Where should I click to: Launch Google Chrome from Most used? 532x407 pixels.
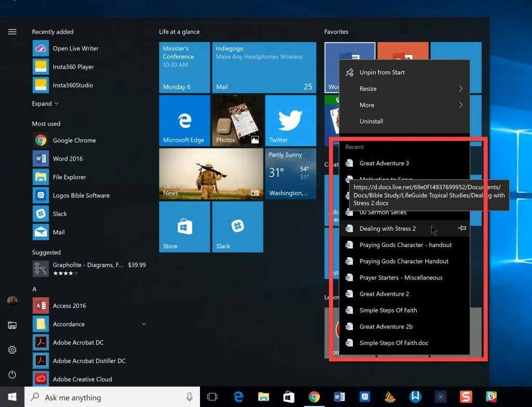click(x=89, y=140)
